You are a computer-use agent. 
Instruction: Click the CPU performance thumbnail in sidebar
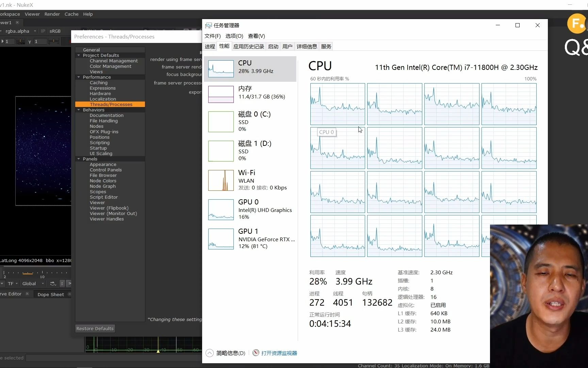(221, 68)
